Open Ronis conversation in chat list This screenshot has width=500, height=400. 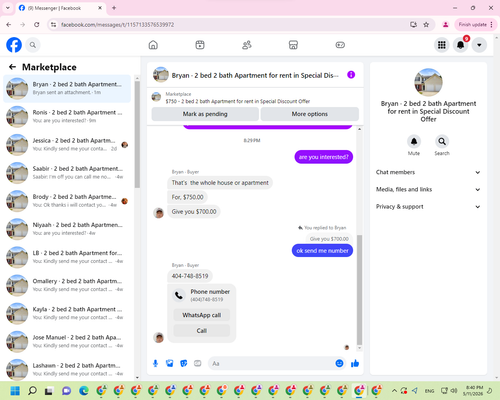point(67,116)
